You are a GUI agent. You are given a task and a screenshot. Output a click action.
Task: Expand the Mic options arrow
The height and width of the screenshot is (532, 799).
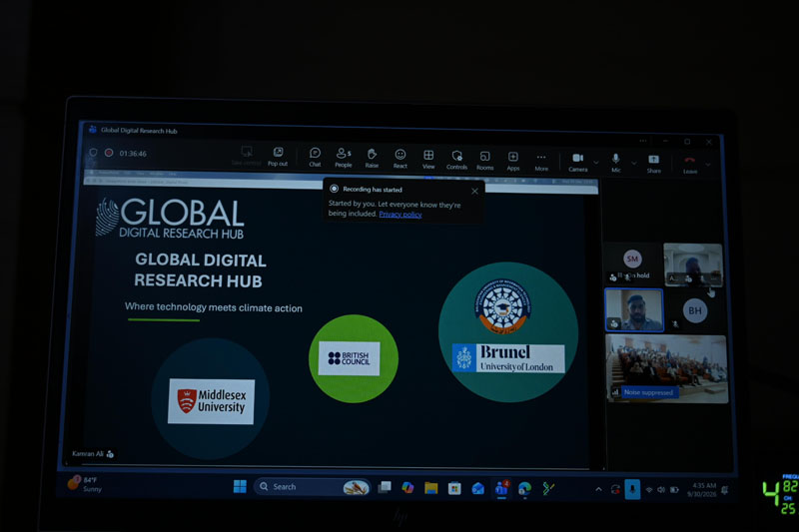click(x=634, y=164)
